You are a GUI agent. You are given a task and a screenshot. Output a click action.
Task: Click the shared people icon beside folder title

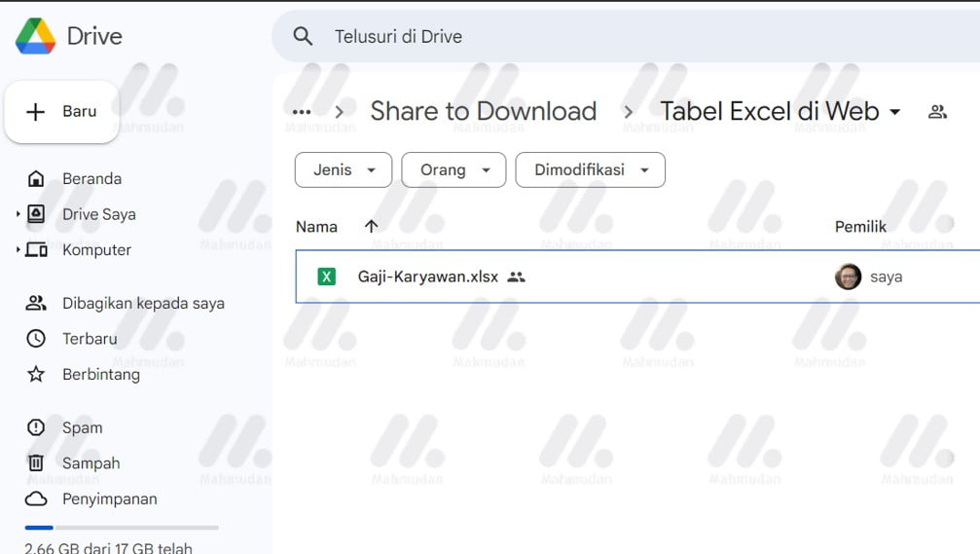[x=937, y=112]
